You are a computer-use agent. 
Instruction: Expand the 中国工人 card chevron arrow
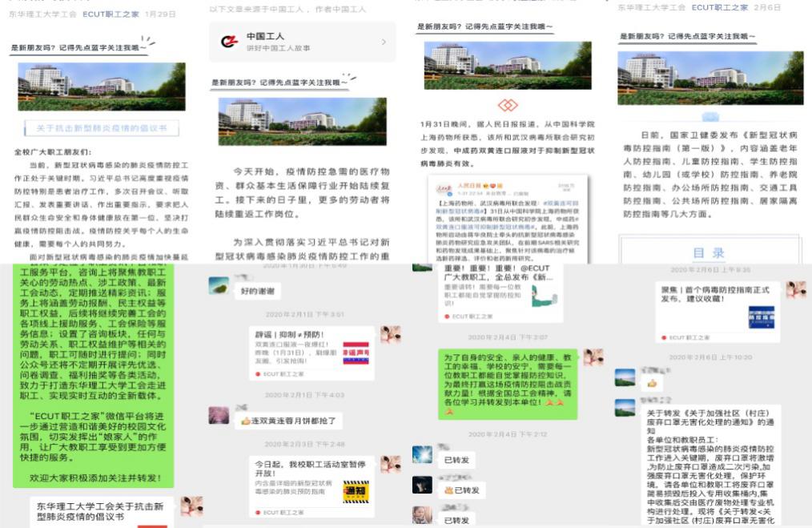384,42
